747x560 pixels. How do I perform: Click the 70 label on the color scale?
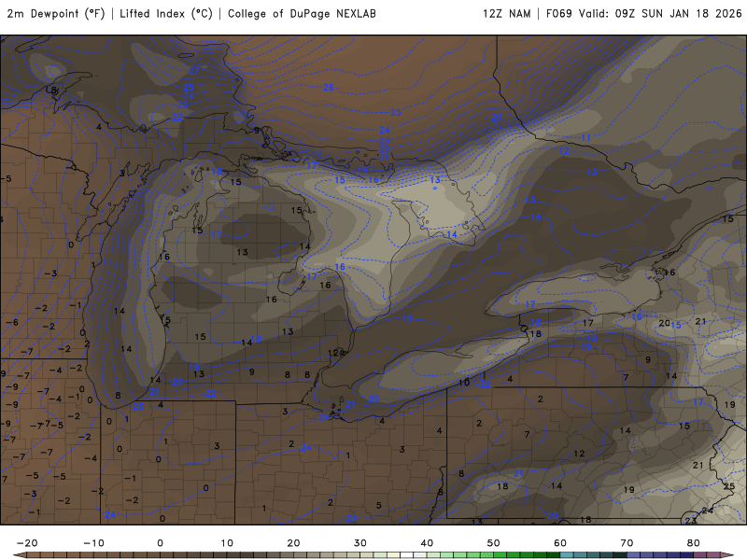point(627,543)
